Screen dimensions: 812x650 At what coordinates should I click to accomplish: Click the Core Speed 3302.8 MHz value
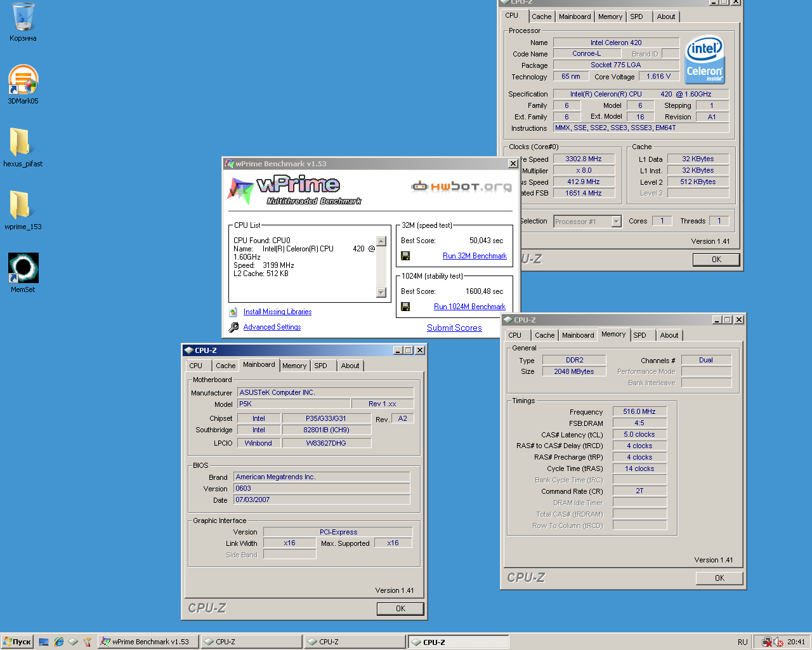click(584, 159)
